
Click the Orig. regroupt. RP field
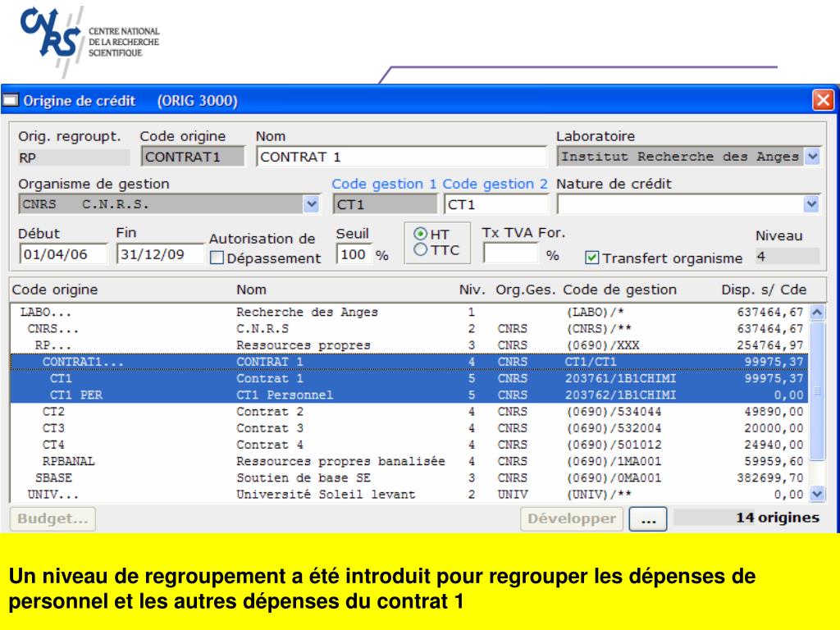click(x=73, y=157)
